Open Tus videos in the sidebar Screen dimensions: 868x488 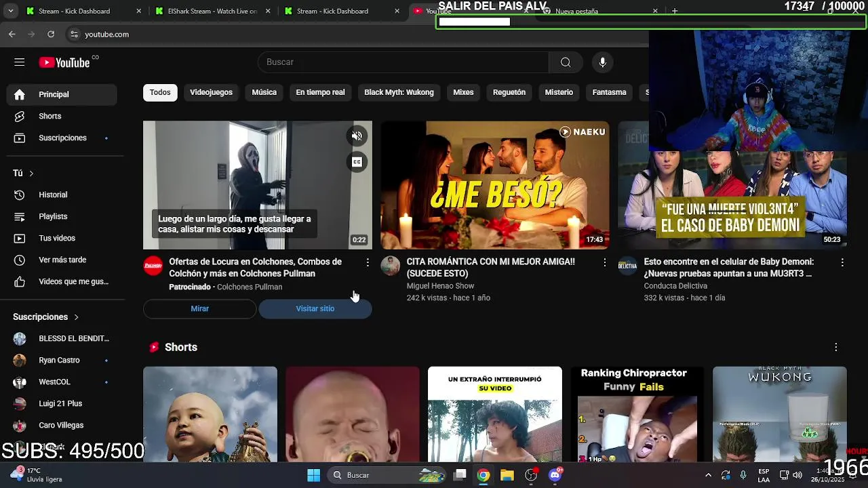click(62, 238)
